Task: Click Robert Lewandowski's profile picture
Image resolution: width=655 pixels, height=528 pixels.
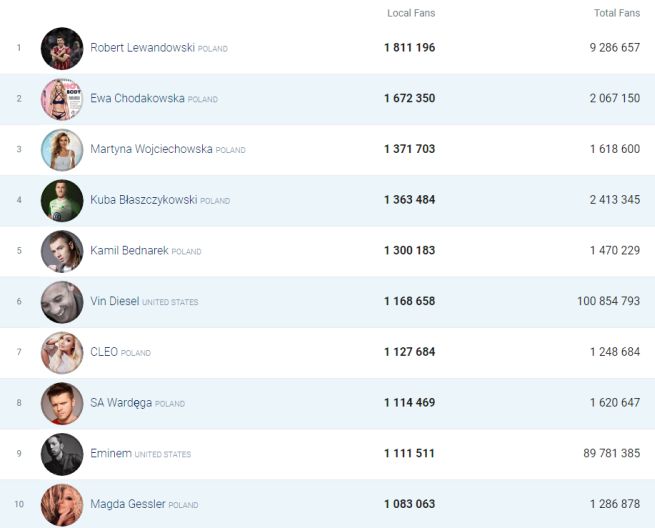Action: [62, 48]
